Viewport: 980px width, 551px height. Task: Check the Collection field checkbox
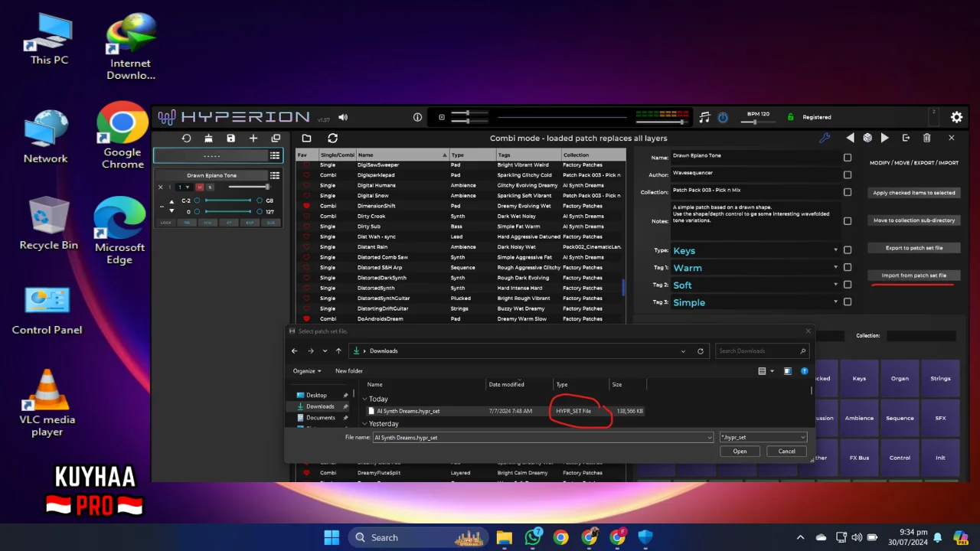click(847, 192)
